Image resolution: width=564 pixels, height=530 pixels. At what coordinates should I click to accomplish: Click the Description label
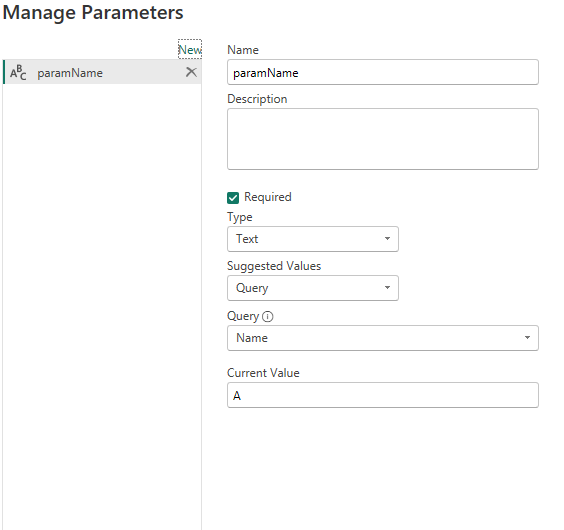click(257, 99)
